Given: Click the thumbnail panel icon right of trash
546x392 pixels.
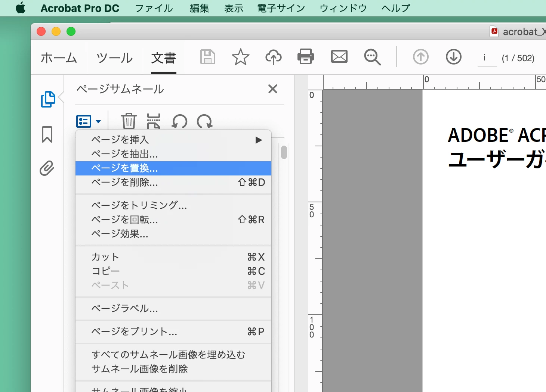Looking at the screenshot, I should [154, 121].
